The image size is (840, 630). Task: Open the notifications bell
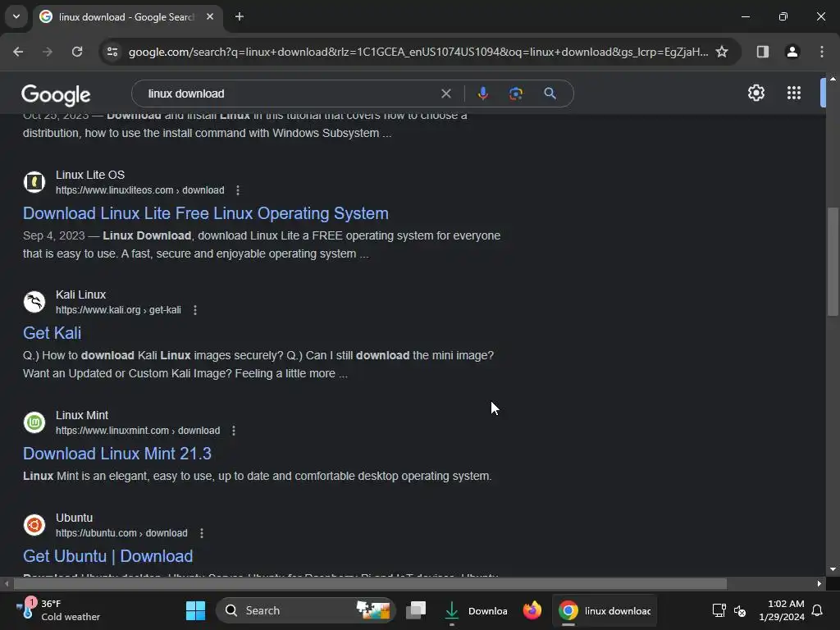click(818, 610)
